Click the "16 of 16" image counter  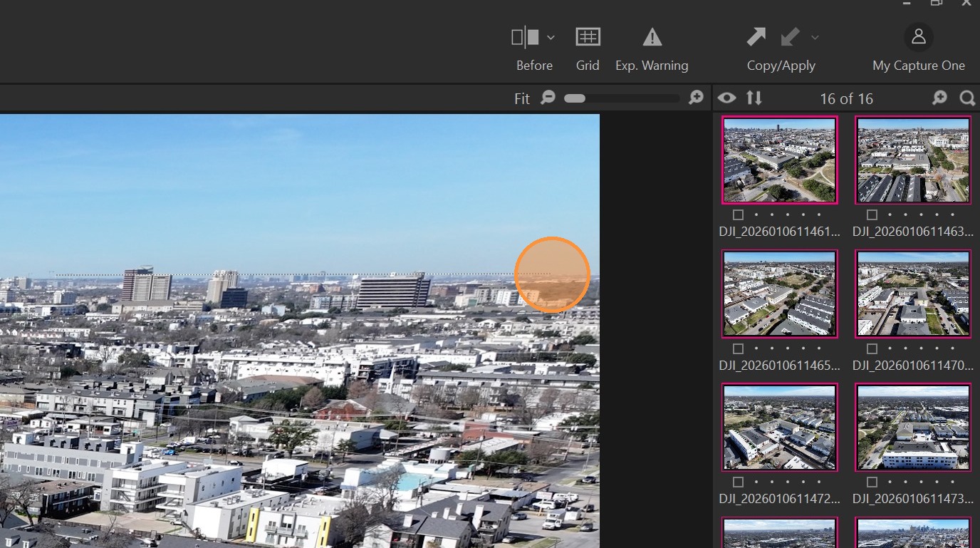846,99
